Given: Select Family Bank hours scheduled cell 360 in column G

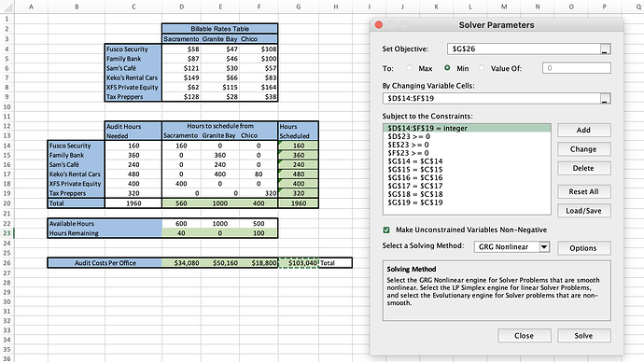Looking at the screenshot, I should tap(299, 155).
